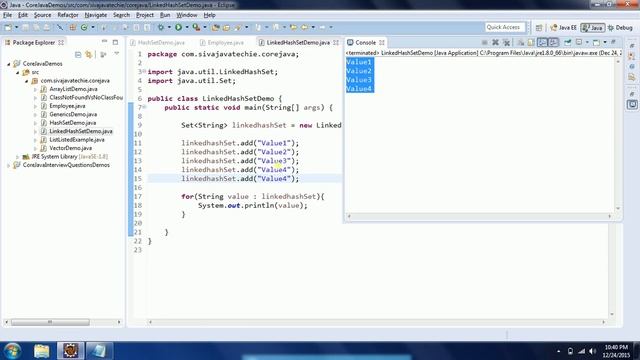Open the Project menu
This screenshot has height=360, width=640.
point(144,15)
